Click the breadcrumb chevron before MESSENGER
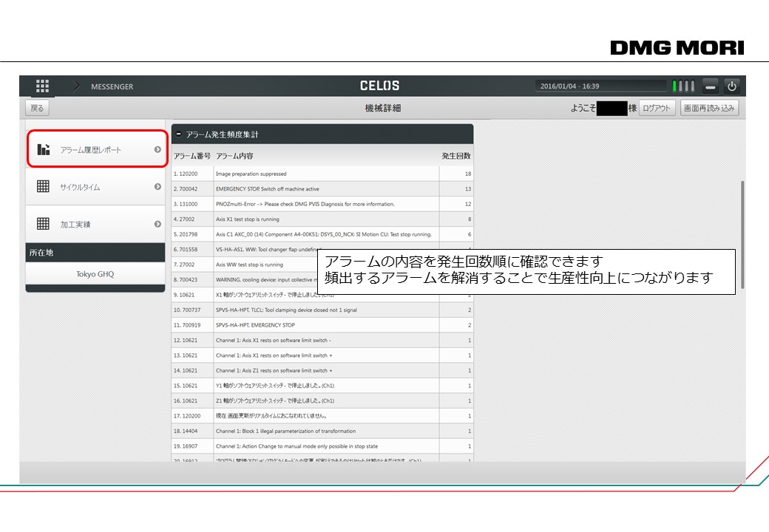 click(x=76, y=86)
